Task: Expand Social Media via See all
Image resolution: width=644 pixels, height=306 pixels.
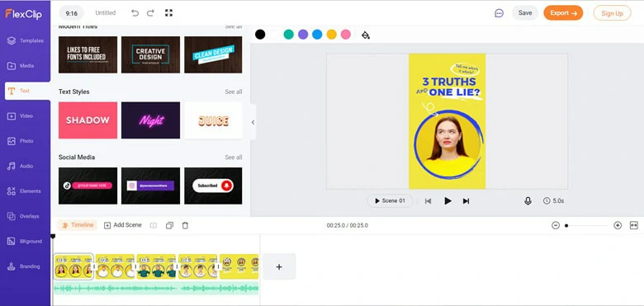Action: click(234, 158)
